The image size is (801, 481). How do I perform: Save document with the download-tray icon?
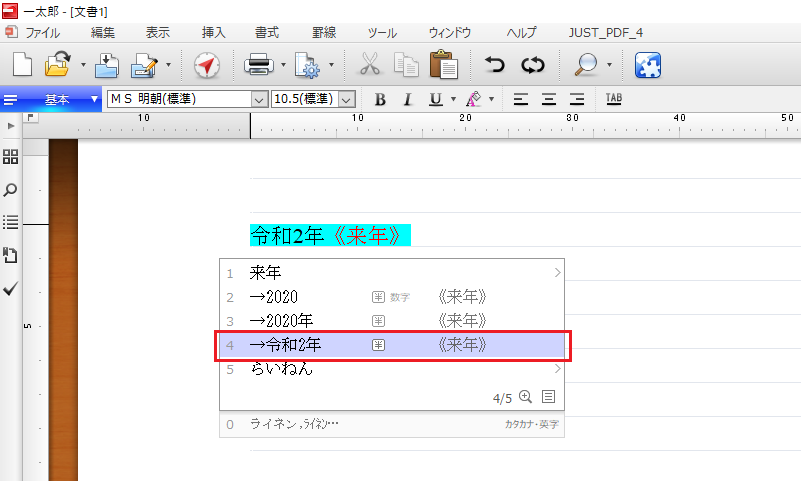click(x=107, y=65)
